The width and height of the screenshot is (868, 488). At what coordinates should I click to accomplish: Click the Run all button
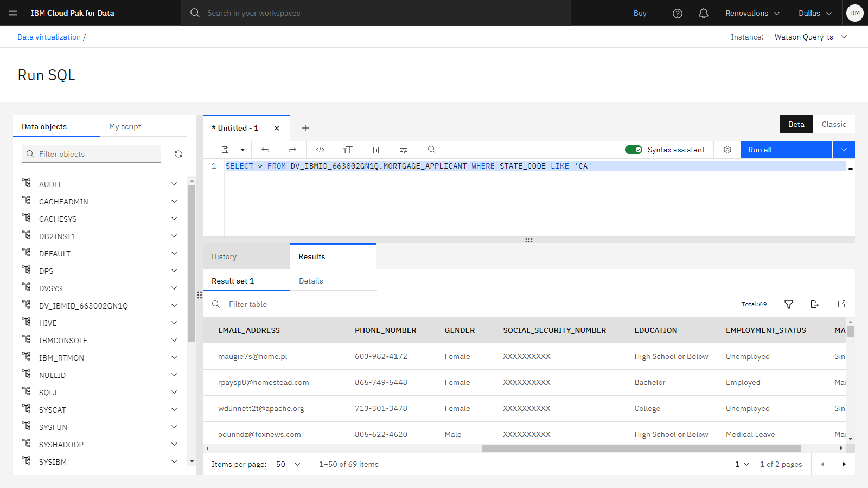(x=787, y=150)
